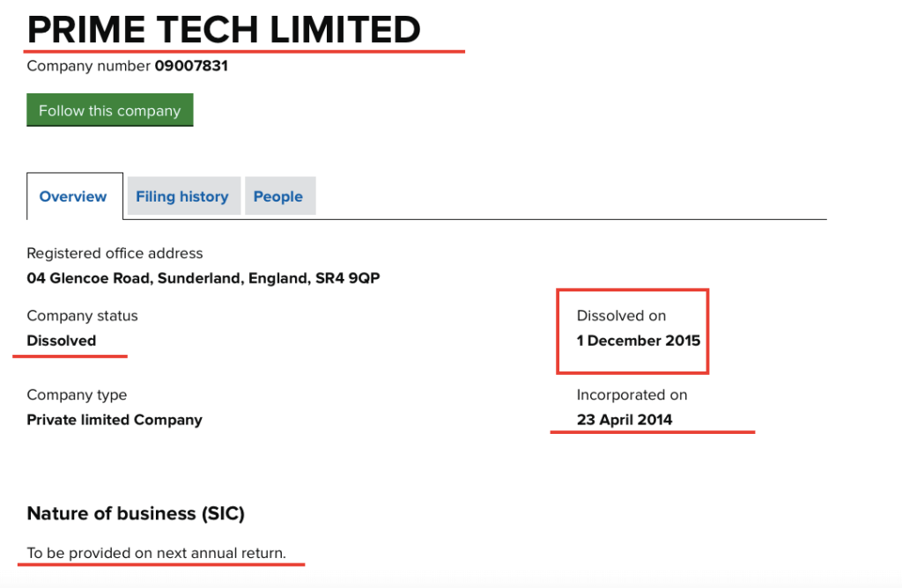Open the Filing history tab

182,196
